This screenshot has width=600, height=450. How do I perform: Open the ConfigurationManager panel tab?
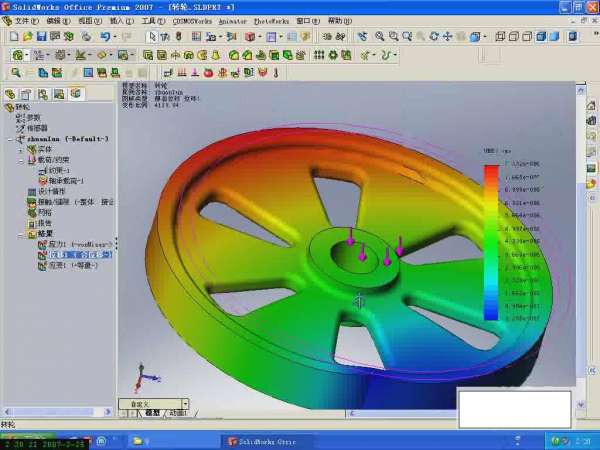(x=43, y=94)
